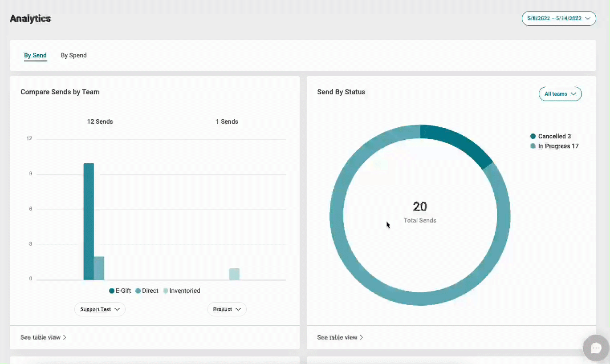Click the 20 Total Sends center label
Viewport: 610px width, 364px height.
tap(420, 211)
